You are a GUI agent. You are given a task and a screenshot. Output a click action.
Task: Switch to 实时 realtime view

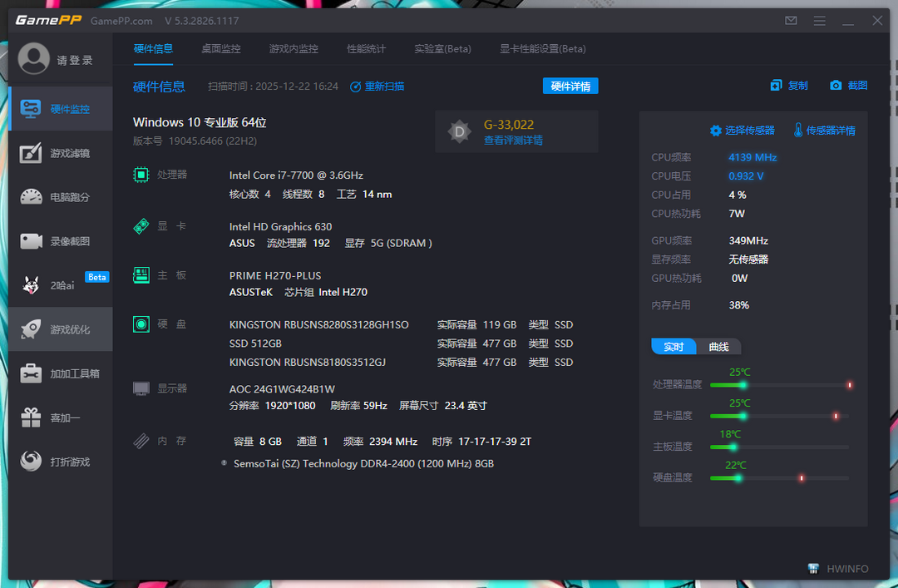pyautogui.click(x=673, y=347)
